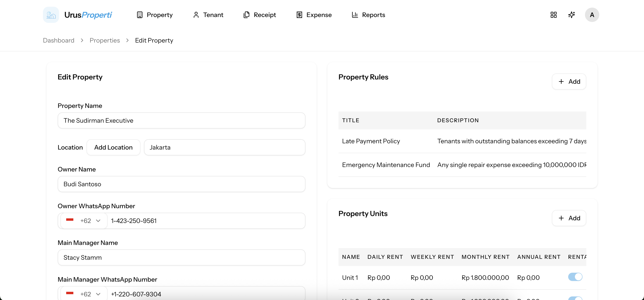The image size is (644, 300).
Task: Click Unit 1 monthly rent Rp 1.800.000,00
Action: pyautogui.click(x=485, y=277)
